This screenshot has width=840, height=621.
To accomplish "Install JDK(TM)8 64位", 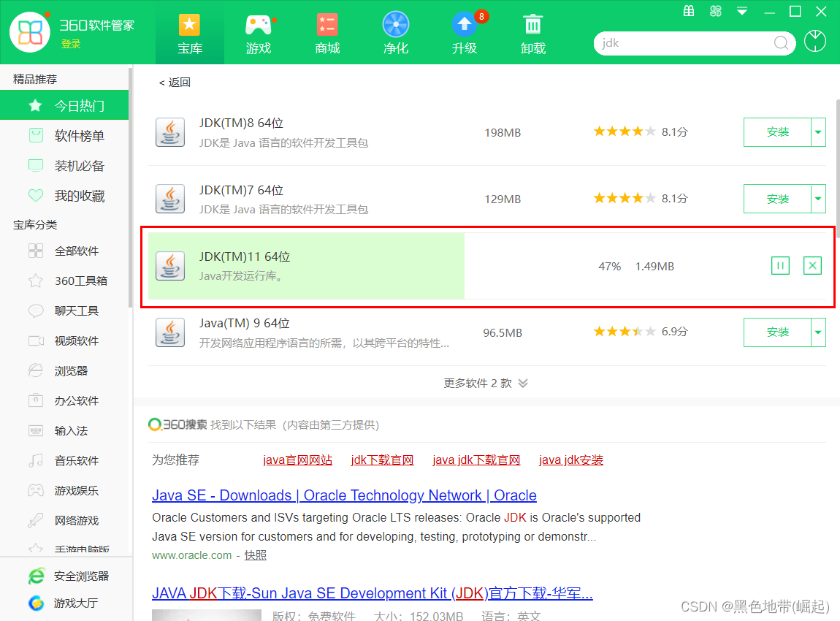I will coord(777,132).
